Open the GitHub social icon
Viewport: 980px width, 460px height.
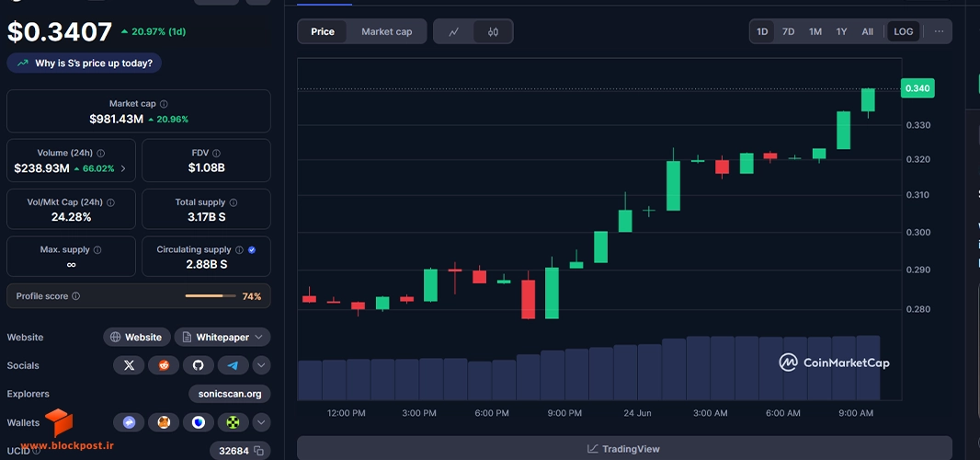tap(199, 365)
